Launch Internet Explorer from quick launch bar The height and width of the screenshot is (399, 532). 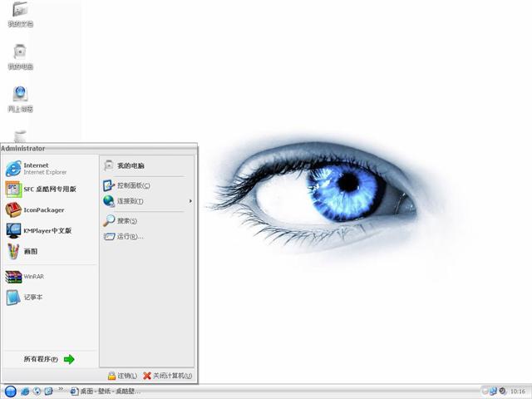[x=25, y=392]
